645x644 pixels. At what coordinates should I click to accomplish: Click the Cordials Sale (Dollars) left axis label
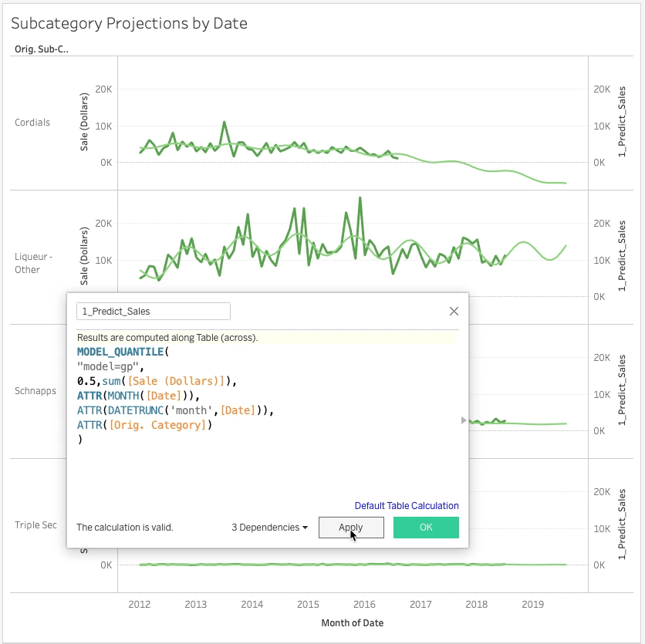point(85,122)
